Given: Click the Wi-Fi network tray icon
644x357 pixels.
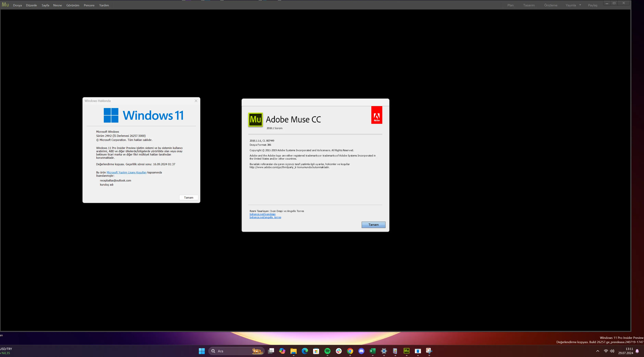Looking at the screenshot, I should click(606, 351).
